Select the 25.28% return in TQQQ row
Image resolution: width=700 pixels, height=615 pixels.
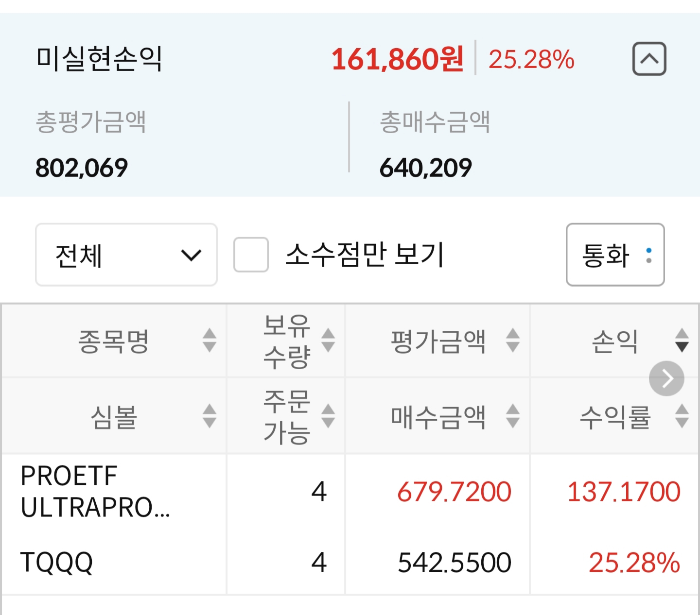634,563
